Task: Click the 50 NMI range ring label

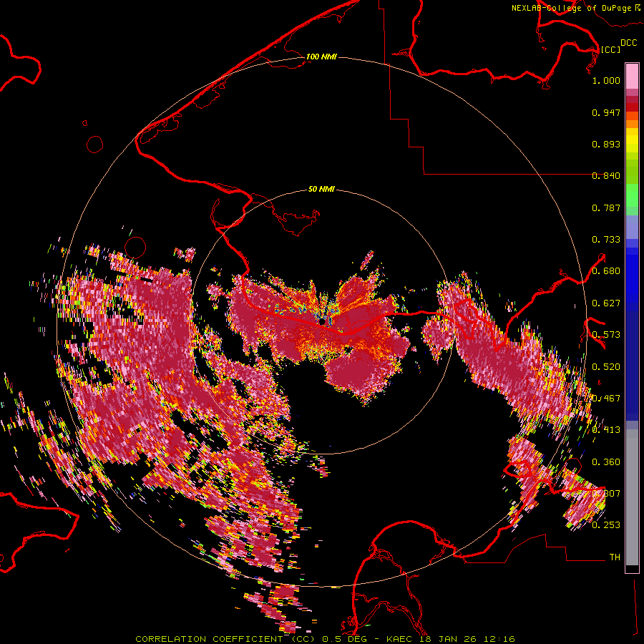Action: [x=321, y=190]
